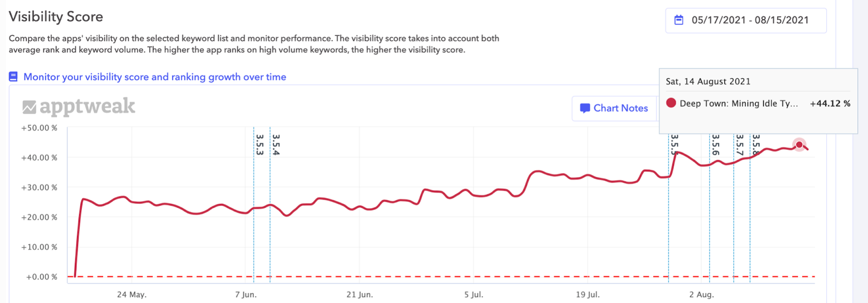868x303 pixels.
Task: Click the 3.5.5 version marker line
Action: coord(669,214)
